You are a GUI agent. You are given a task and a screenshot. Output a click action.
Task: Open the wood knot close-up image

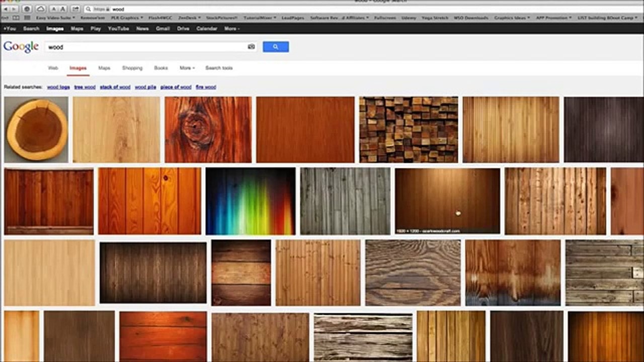[208, 130]
